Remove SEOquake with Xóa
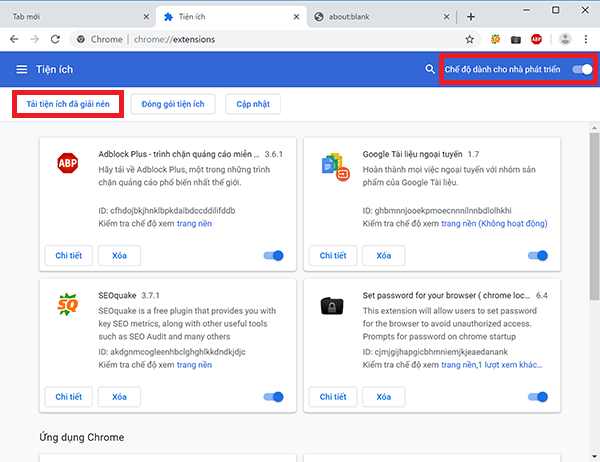Image resolution: width=600 pixels, height=462 pixels. pos(119,397)
